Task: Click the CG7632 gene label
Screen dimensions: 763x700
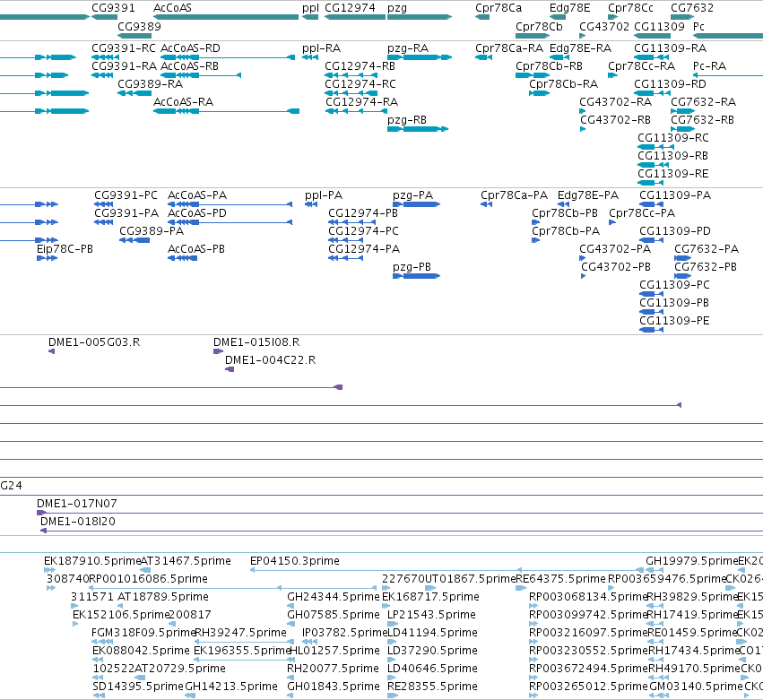Action: tap(692, 8)
